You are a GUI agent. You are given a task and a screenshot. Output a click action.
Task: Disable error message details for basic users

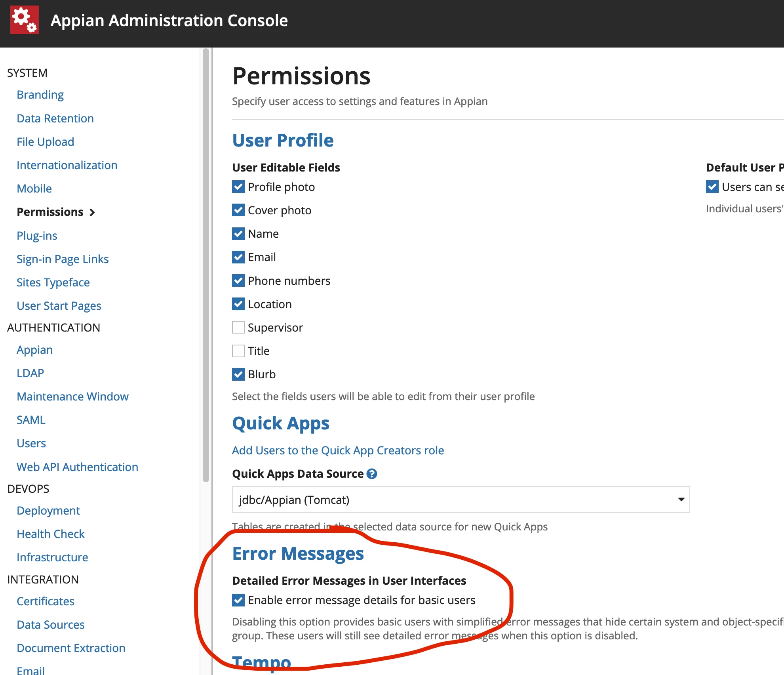click(x=238, y=600)
